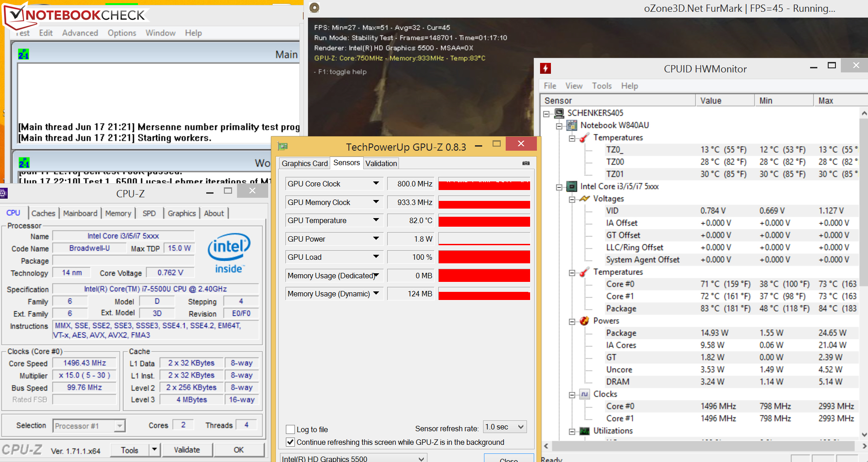Open the HWMonitor View menu

coord(574,86)
